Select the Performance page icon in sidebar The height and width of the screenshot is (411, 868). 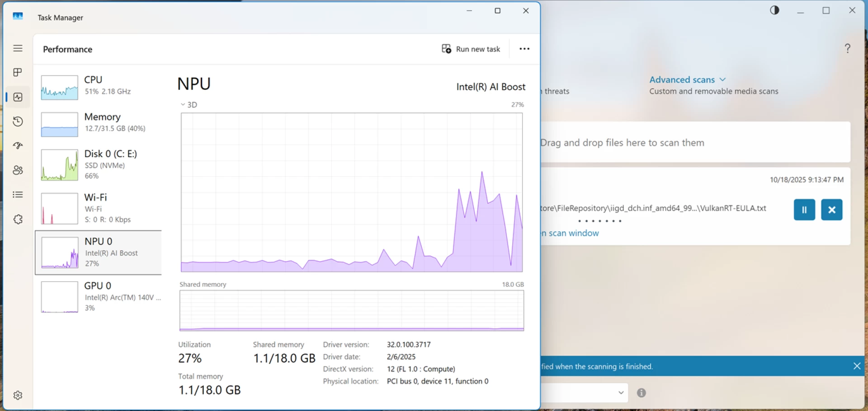point(18,97)
